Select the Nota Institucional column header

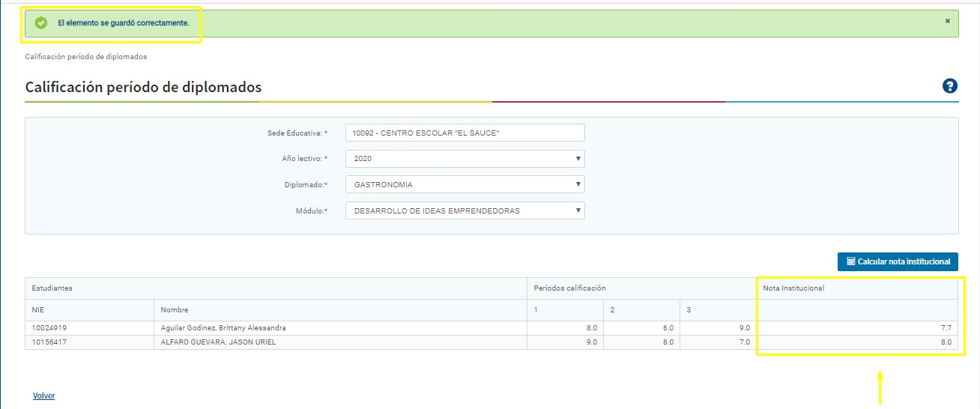tap(793, 288)
